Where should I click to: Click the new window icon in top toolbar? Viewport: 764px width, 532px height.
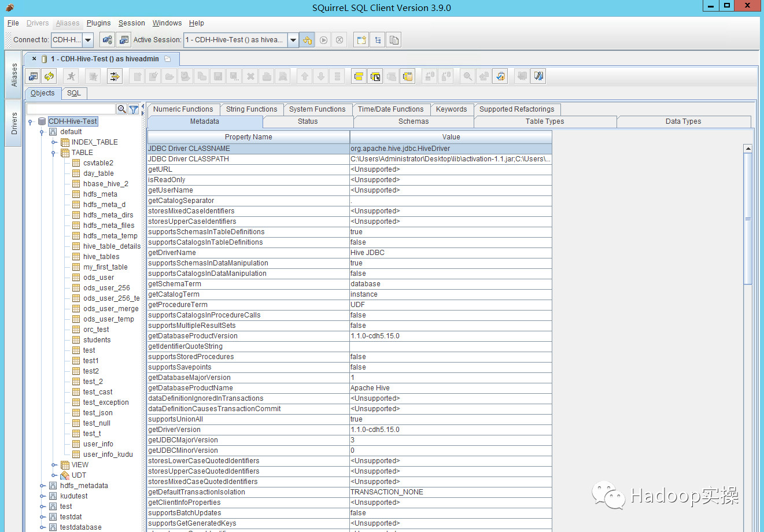361,40
